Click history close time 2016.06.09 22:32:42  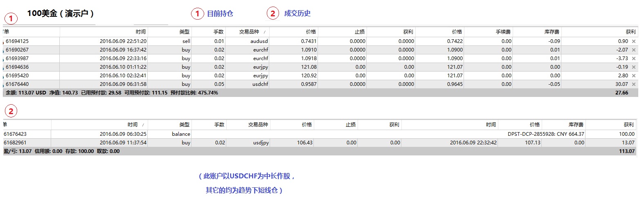473,143
